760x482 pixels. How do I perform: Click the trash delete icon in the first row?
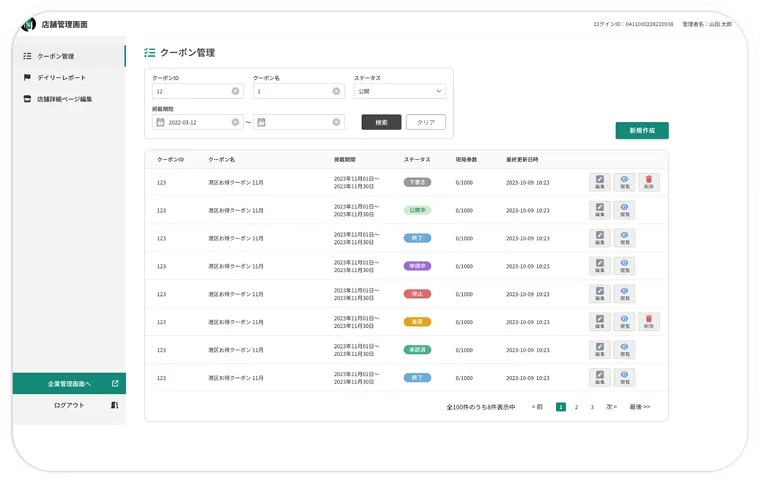(x=649, y=181)
